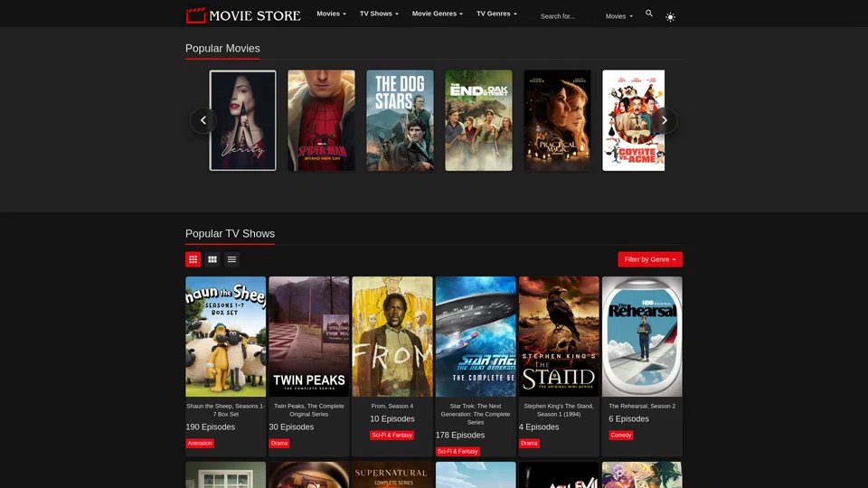Image resolution: width=868 pixels, height=488 pixels.
Task: Click Stephen King's The Stand title link
Action: click(559, 410)
